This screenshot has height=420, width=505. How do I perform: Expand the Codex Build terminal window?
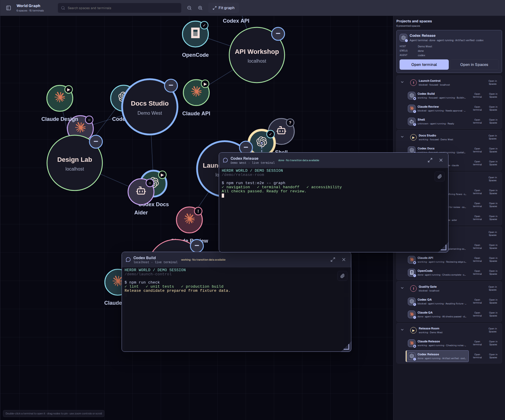click(x=333, y=260)
